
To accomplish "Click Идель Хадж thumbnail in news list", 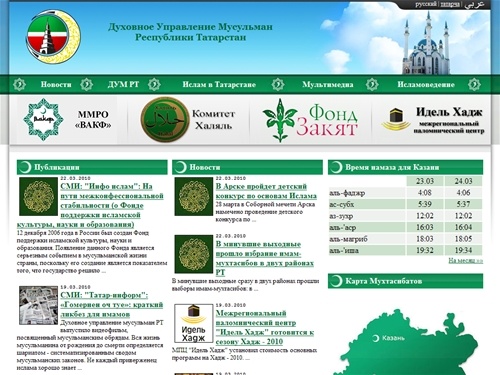I will pyautogui.click(x=194, y=323).
